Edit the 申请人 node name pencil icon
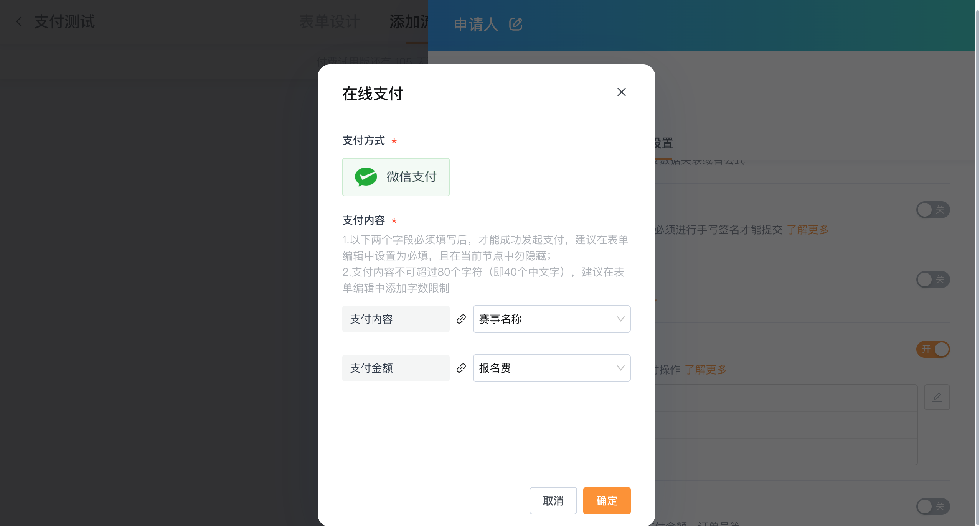The width and height of the screenshot is (980, 526). 516,24
